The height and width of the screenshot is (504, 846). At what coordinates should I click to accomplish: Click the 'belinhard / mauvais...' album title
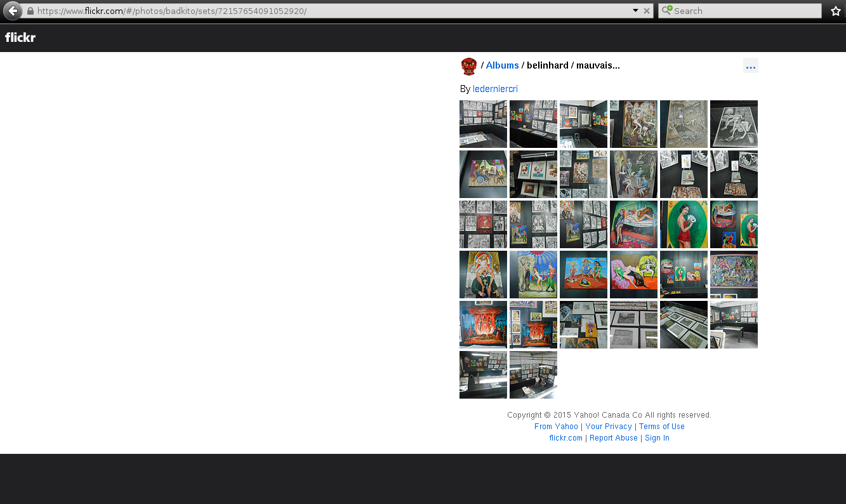tap(573, 65)
